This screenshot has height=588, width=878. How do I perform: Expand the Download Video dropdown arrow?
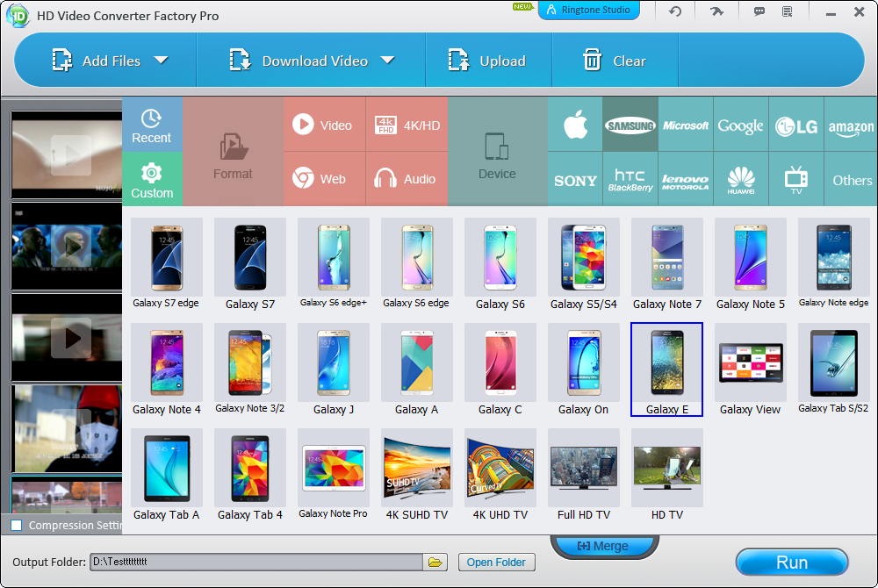click(x=387, y=60)
